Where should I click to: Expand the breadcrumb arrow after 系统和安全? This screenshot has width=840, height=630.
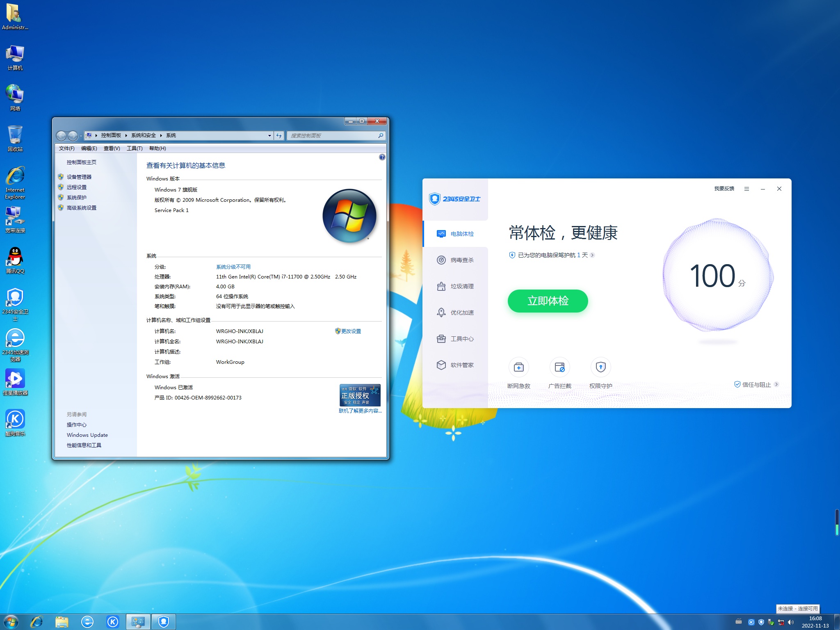click(x=161, y=135)
